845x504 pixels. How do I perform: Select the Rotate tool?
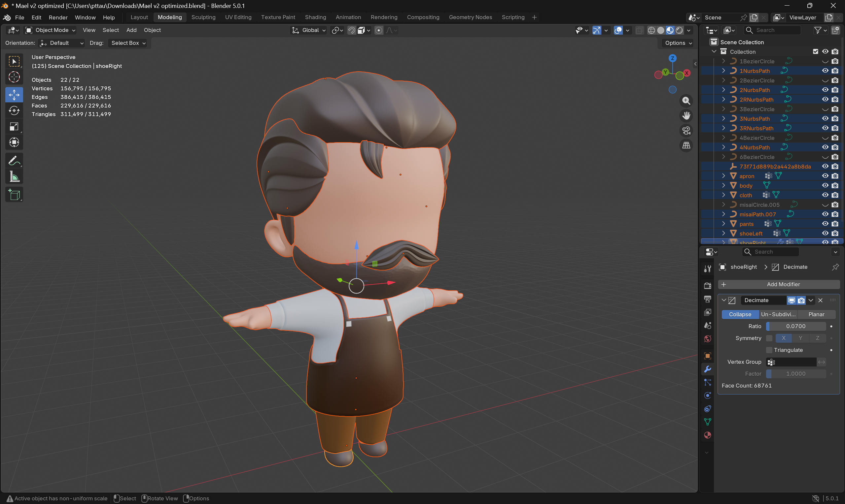coord(14,110)
